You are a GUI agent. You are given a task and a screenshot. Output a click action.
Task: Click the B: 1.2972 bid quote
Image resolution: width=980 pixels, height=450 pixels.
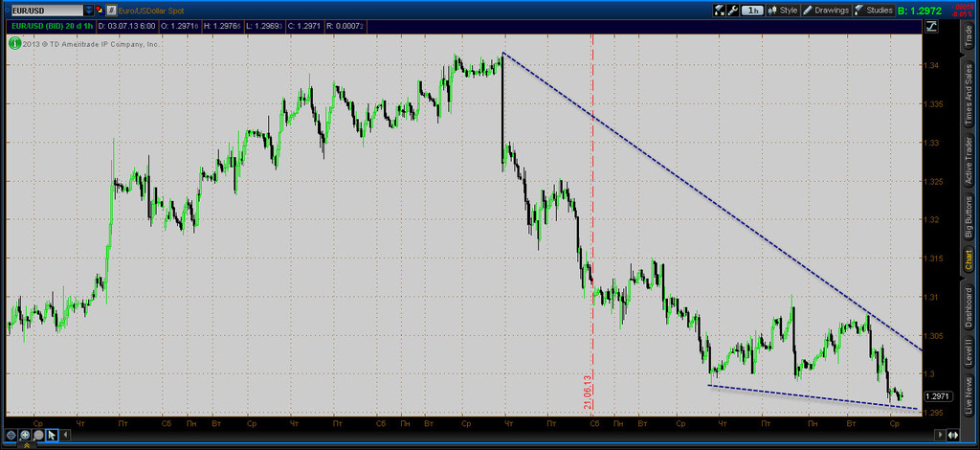point(922,11)
